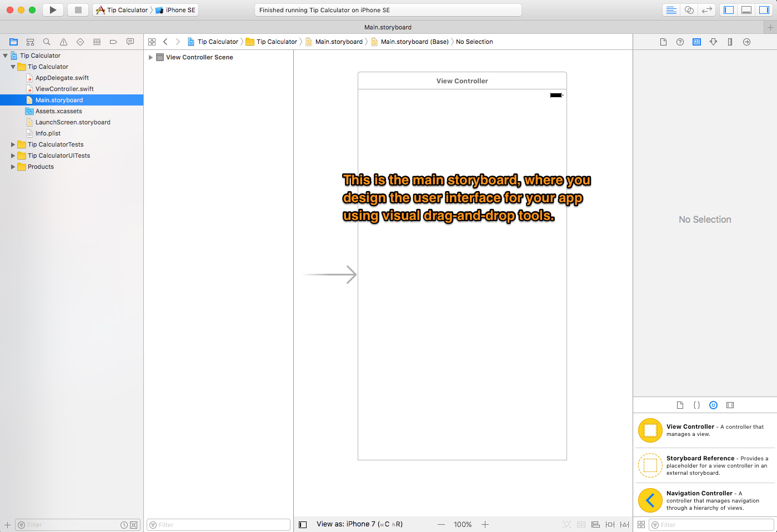This screenshot has width=777, height=532.
Task: Zoom in the storyboard canvas
Action: (x=485, y=524)
